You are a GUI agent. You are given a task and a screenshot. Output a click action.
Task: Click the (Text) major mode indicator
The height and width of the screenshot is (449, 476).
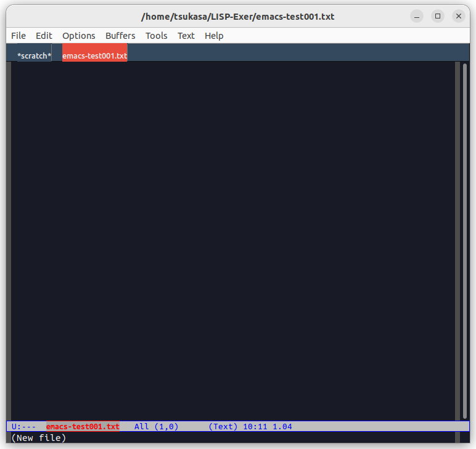tap(223, 426)
